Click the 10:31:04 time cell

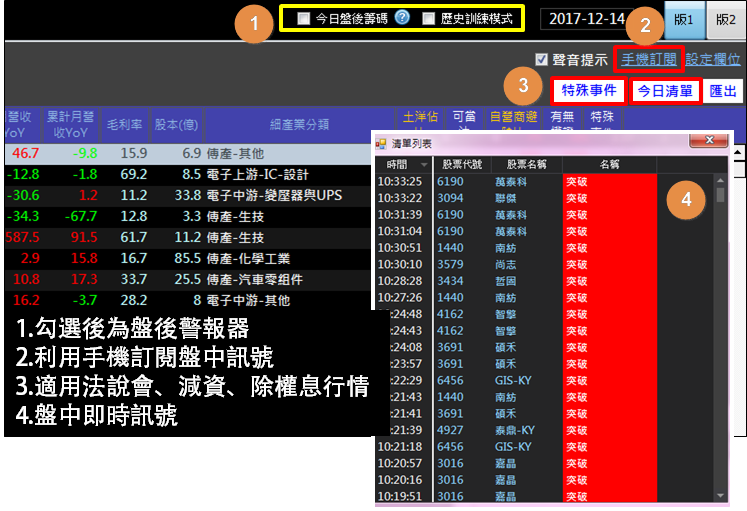400,231
